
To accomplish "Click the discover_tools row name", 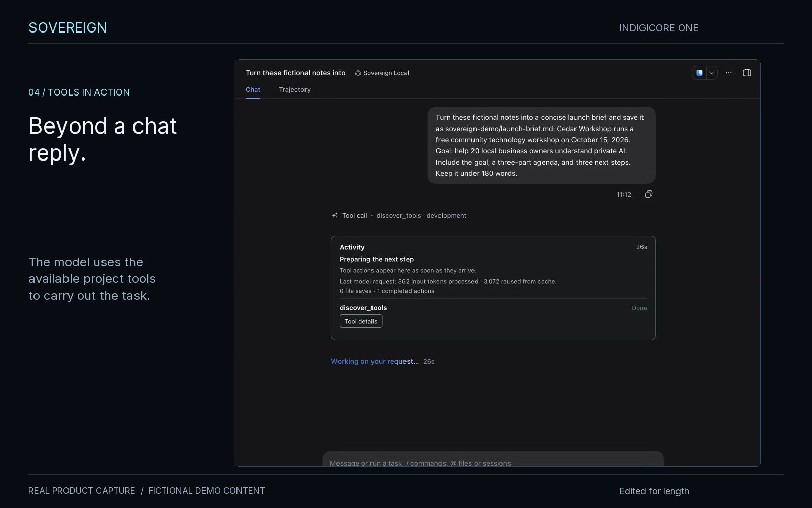I will [363, 308].
